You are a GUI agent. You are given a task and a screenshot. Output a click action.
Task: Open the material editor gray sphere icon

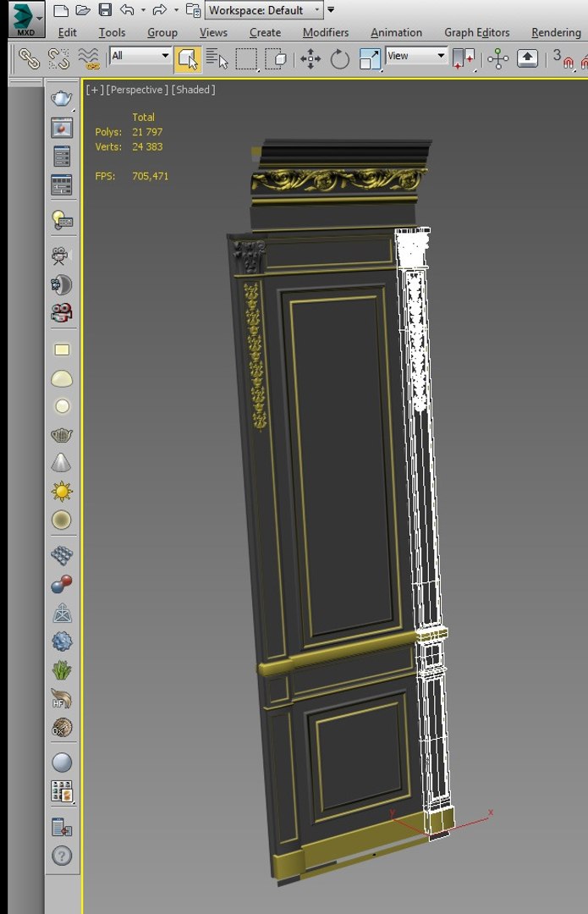pyautogui.click(x=62, y=763)
